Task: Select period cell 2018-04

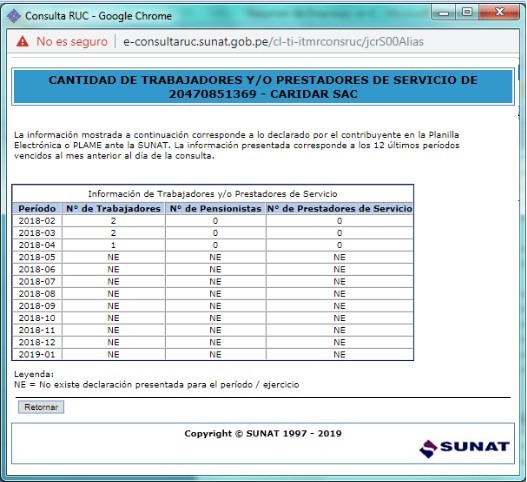Action: (x=37, y=245)
